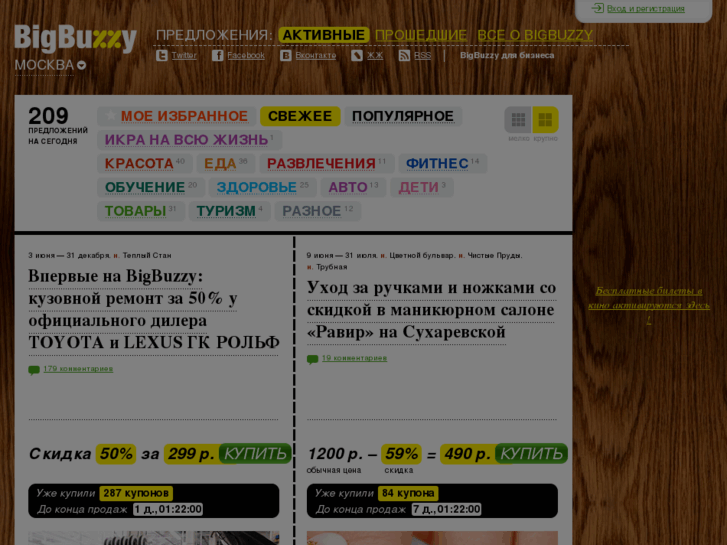Filter by Икра на всю жизнь
727x545 pixels.
point(189,140)
